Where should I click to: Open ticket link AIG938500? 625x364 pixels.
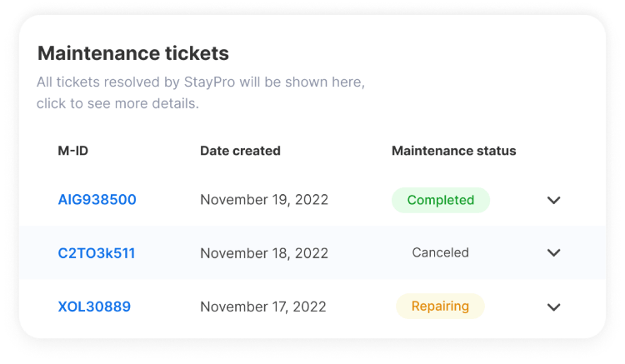pos(97,200)
